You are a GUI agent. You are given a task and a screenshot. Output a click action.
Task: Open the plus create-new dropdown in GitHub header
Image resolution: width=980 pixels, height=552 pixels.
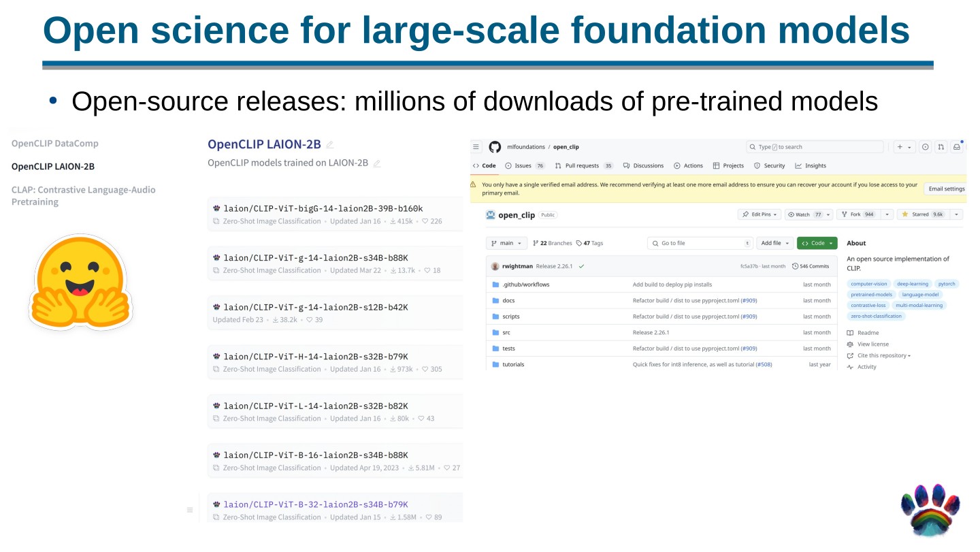point(904,147)
